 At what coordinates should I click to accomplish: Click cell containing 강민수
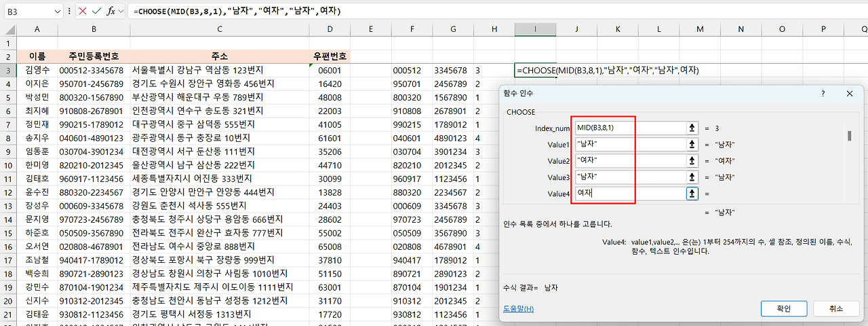click(x=36, y=288)
